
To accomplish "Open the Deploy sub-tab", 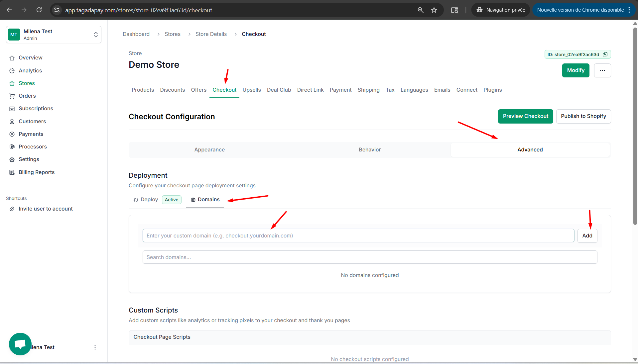I will (146, 200).
